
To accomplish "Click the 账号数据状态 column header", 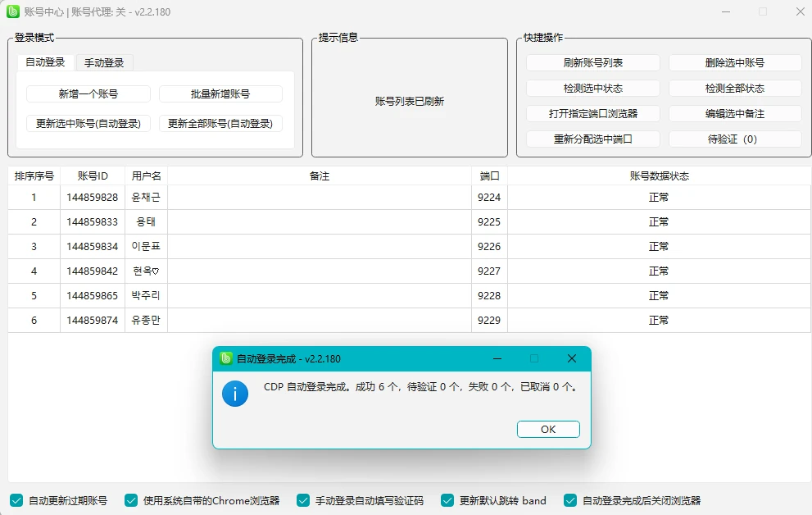I will 660,176.
